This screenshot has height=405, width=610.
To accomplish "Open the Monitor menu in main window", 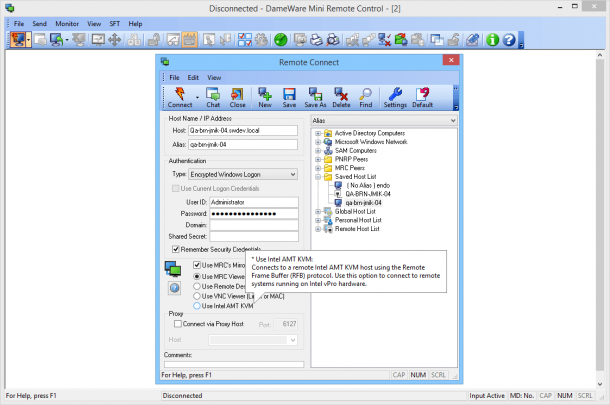I will point(67,24).
